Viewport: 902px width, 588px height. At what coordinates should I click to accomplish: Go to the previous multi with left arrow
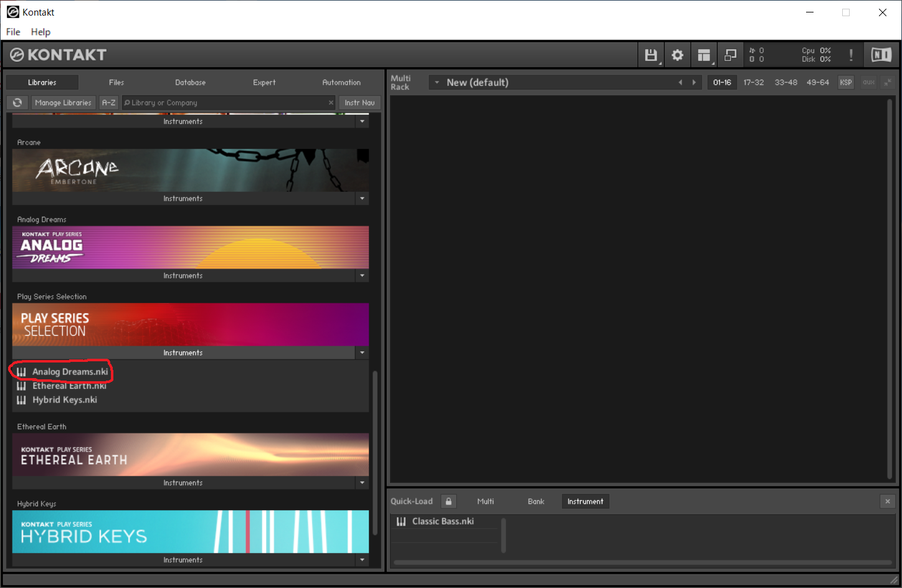click(680, 82)
